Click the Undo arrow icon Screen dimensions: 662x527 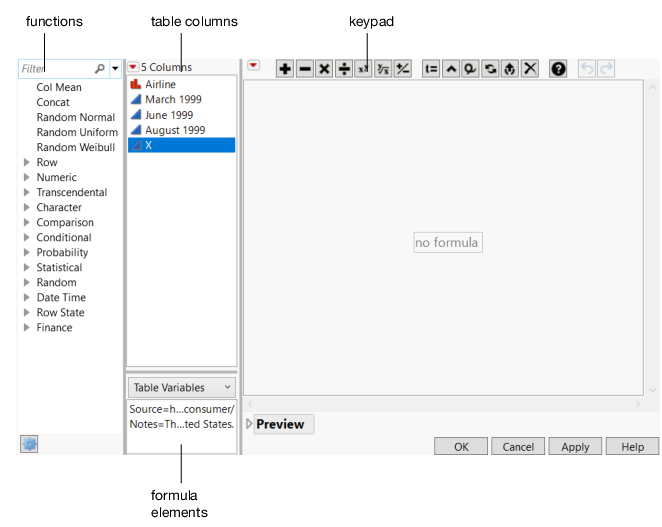point(587,68)
